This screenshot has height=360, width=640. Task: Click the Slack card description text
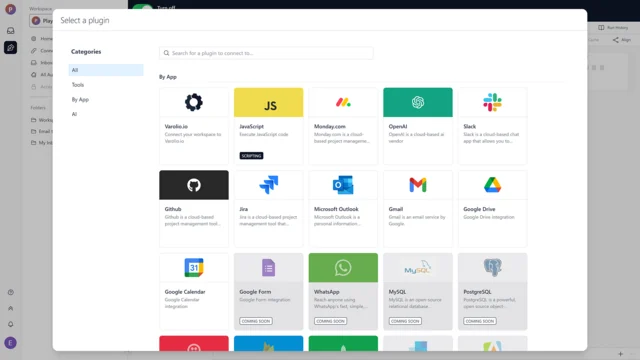click(x=491, y=138)
